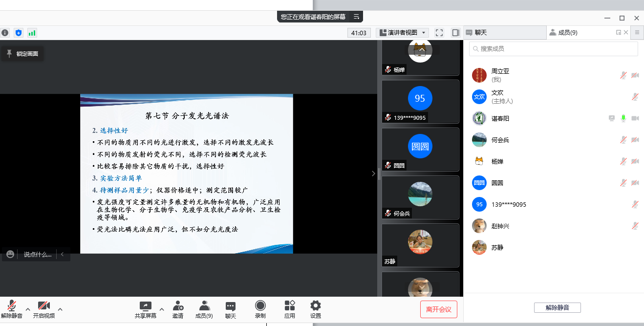Image resolution: width=644 pixels, height=326 pixels.
Task: Click the green network signal icon
Action: (32, 33)
